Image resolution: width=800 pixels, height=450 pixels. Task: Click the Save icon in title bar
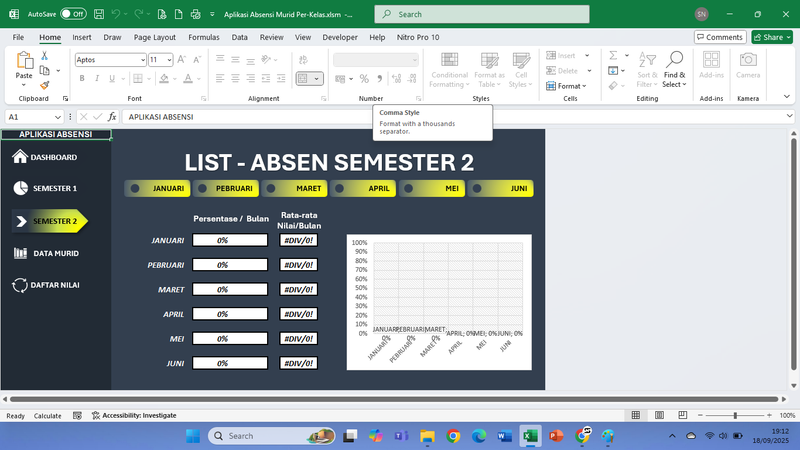point(97,14)
